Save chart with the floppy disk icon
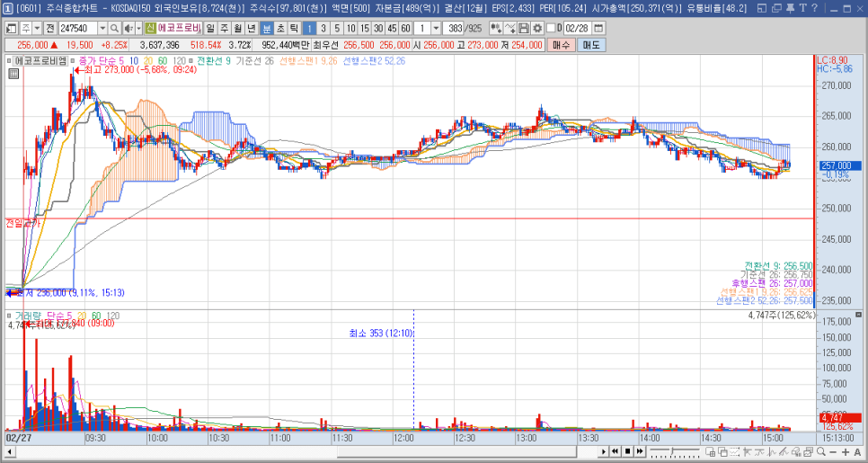868x463 pixels. coord(524,28)
